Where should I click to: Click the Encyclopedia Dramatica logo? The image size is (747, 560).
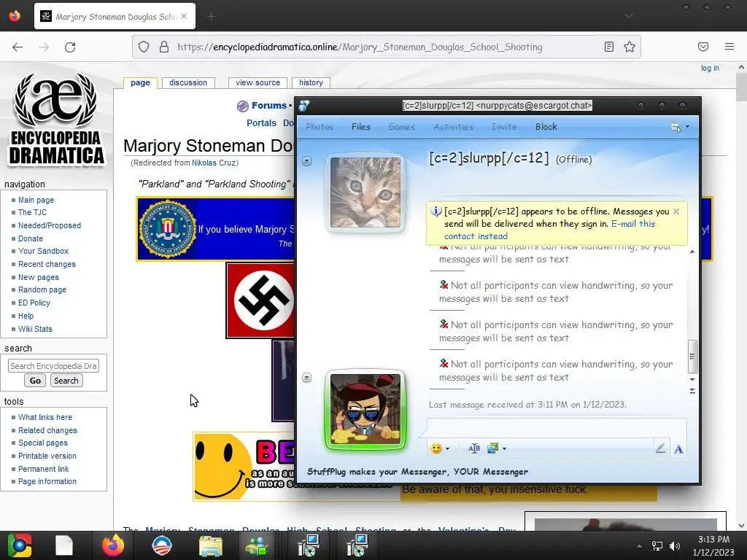[x=56, y=119]
